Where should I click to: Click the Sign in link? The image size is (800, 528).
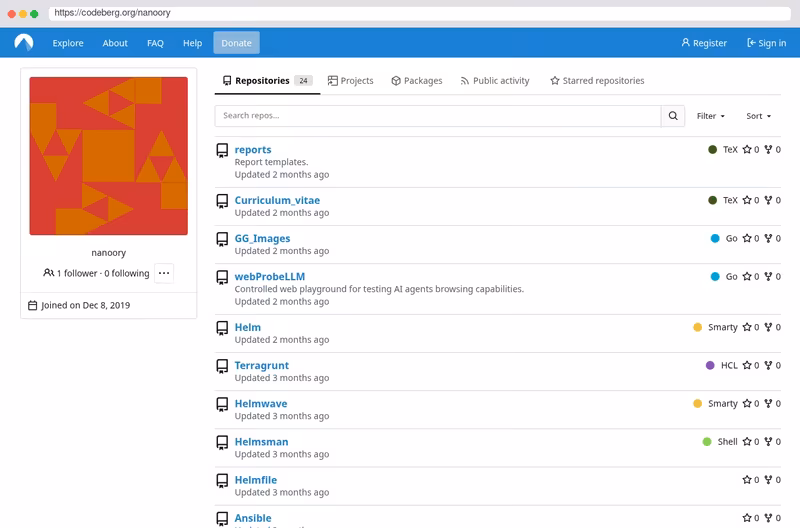click(766, 43)
